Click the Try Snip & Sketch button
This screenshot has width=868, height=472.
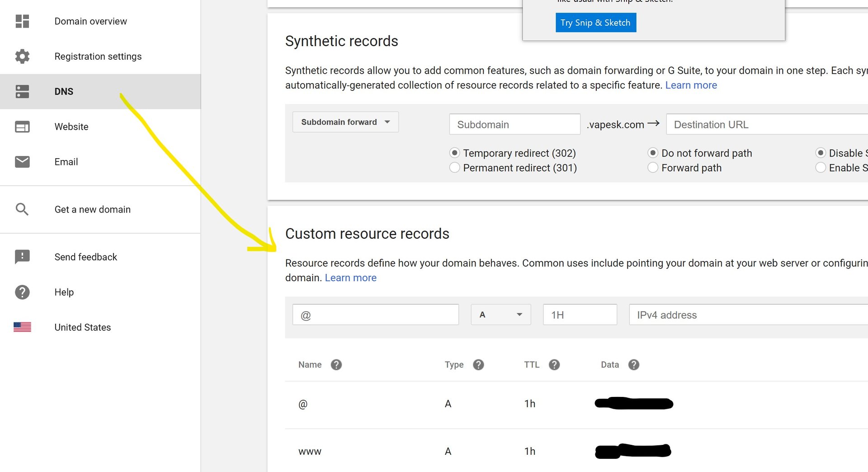(x=595, y=23)
